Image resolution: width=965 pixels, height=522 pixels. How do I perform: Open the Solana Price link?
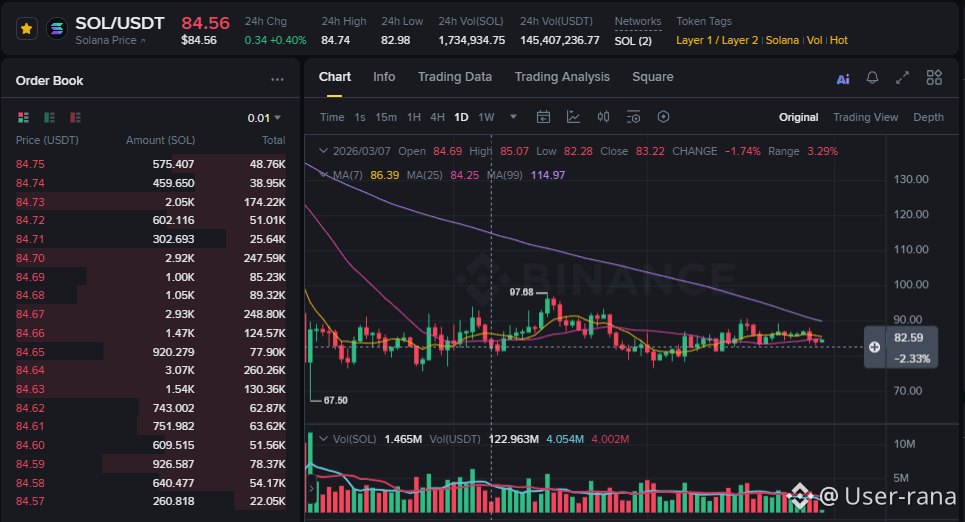[x=110, y=41]
